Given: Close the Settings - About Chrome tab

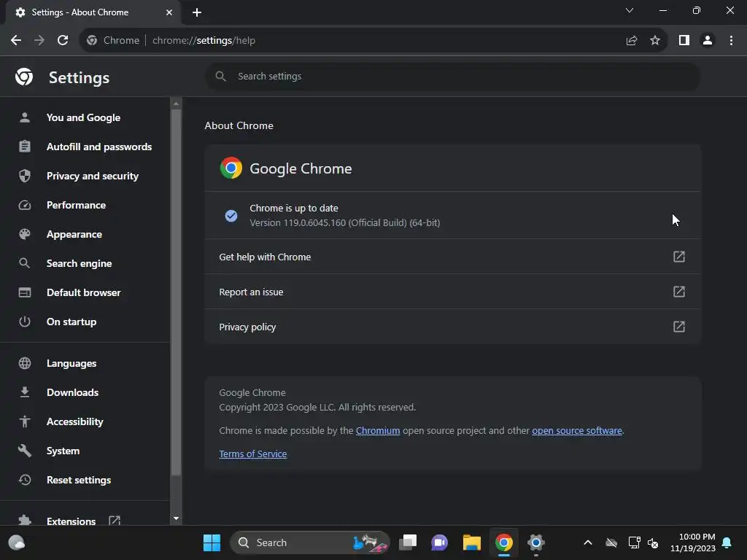Looking at the screenshot, I should pyautogui.click(x=169, y=12).
